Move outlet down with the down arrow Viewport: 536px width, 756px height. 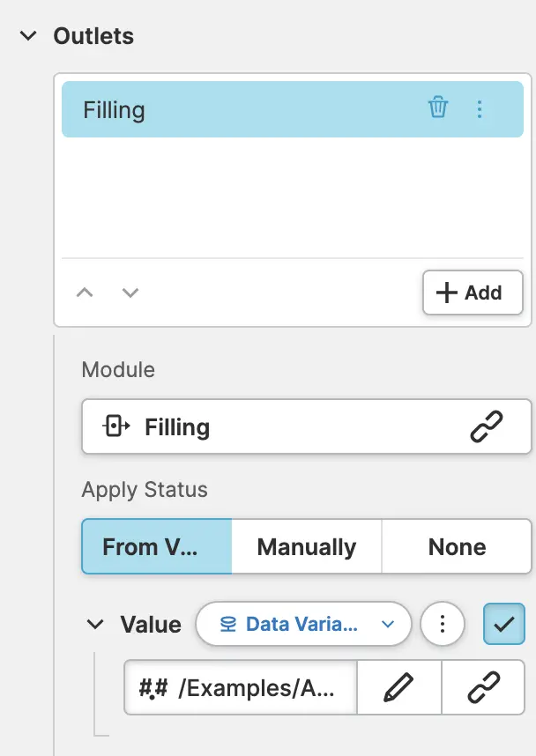pos(130,293)
